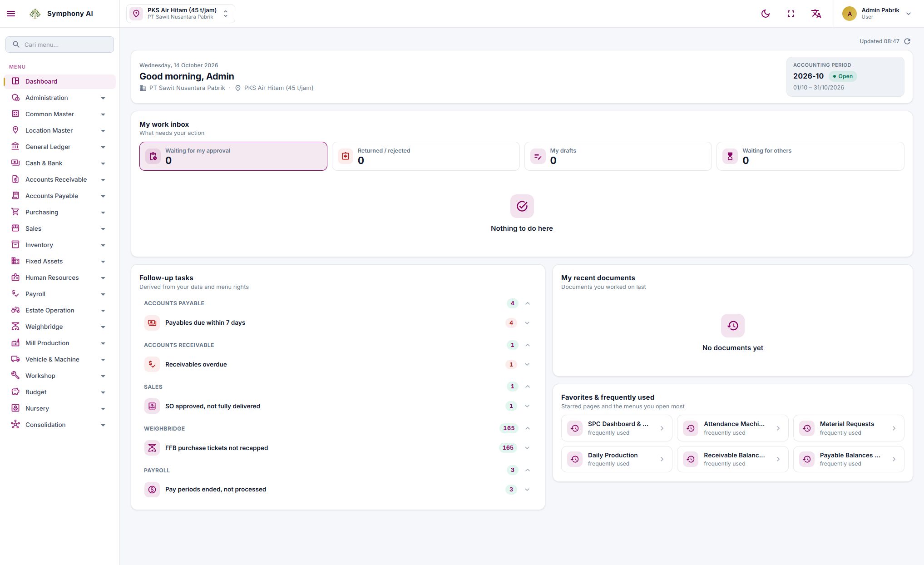Viewport: 924px width, 565px height.
Task: Click the Consolidation network icon
Action: (15, 425)
